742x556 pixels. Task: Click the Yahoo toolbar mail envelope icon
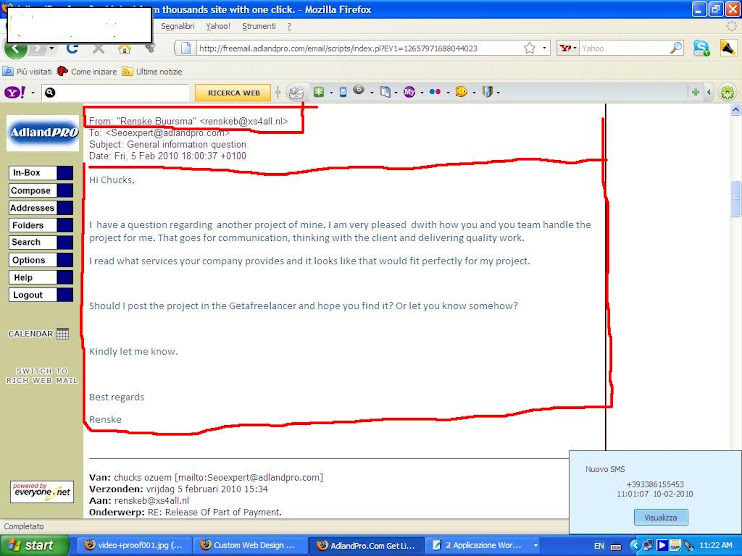(296, 92)
